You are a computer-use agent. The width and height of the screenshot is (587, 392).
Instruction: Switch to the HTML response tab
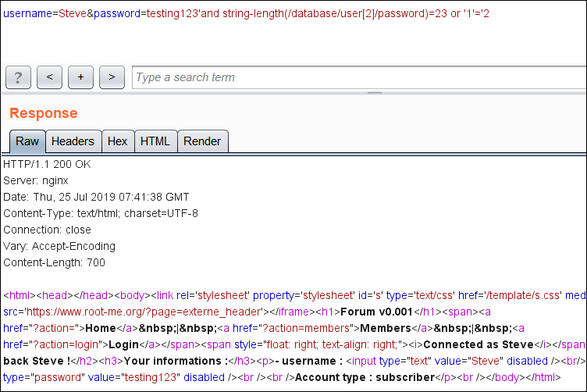tap(155, 141)
